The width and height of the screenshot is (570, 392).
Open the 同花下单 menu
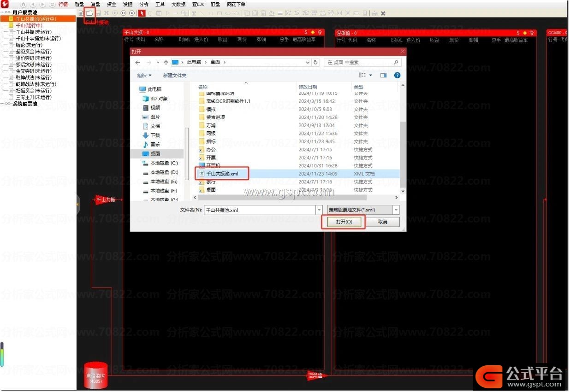pyautogui.click(x=236, y=4)
